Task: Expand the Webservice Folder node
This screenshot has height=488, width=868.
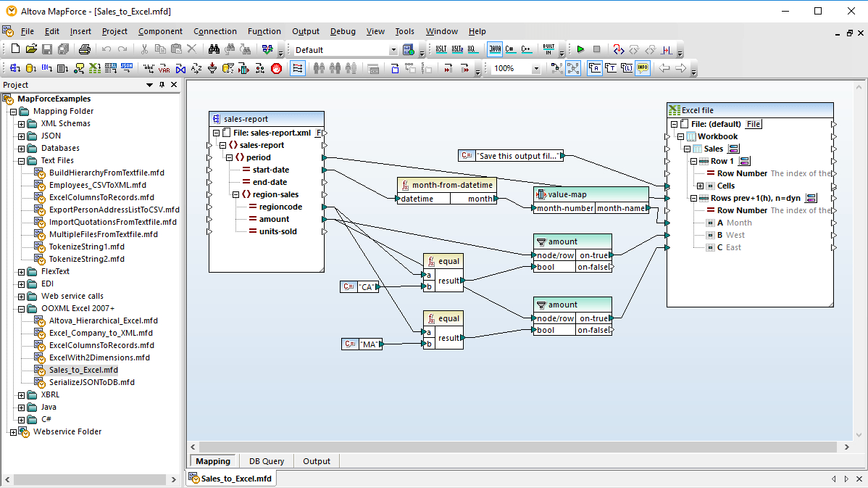Action: click(x=13, y=431)
